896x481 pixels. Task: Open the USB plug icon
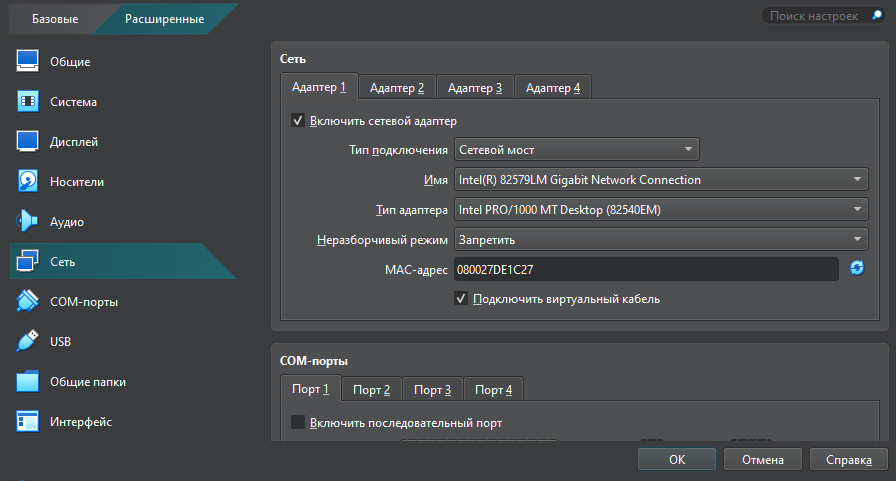tap(28, 342)
